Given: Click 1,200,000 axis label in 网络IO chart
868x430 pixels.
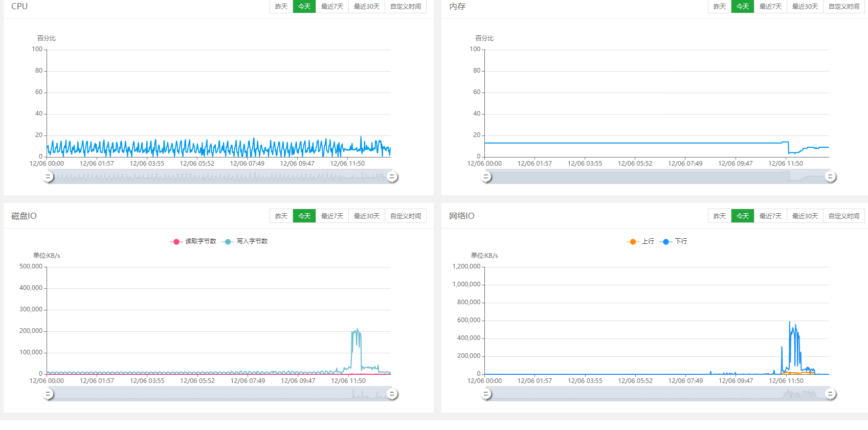Looking at the screenshot, I should click(x=466, y=266).
